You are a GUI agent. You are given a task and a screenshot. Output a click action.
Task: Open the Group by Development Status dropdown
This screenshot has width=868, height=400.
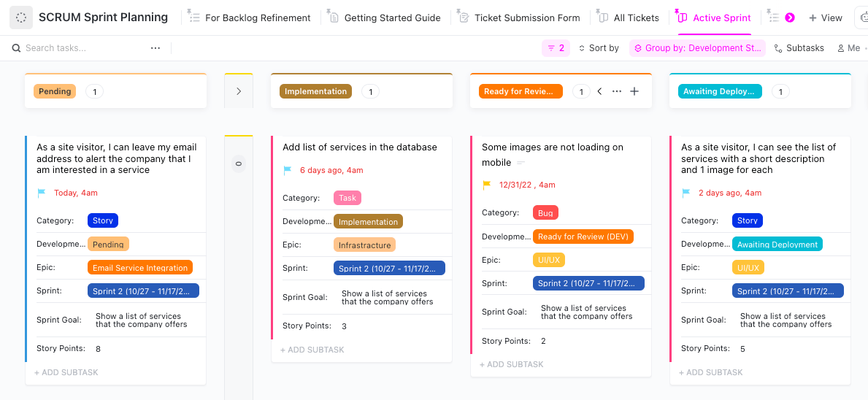697,48
